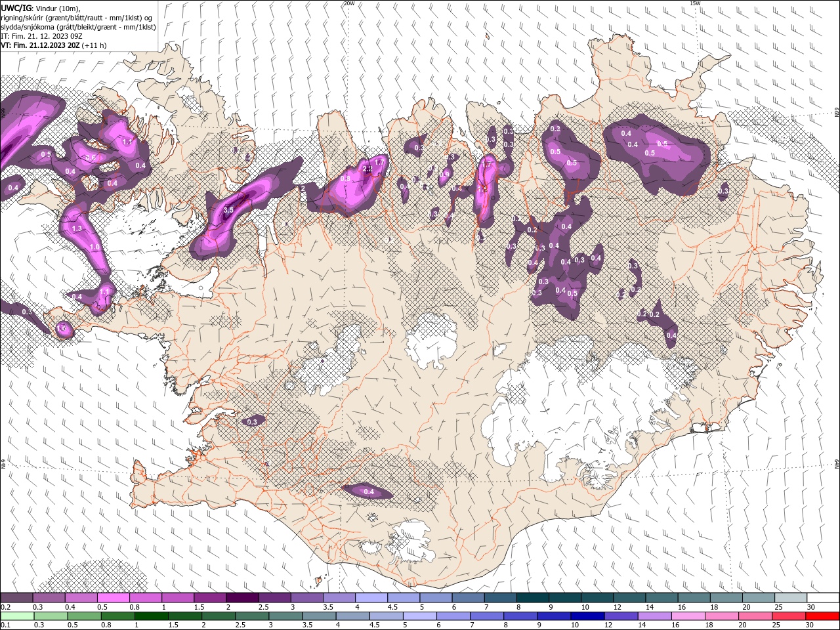Viewport: 840px width, 630px height.
Task: Click the "0.2" label in the top legend row
Action: point(5,607)
